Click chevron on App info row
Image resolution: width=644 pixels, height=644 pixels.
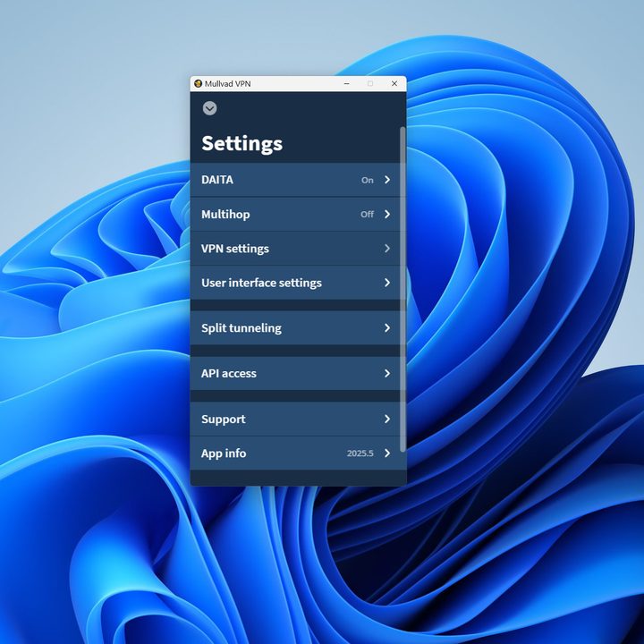(x=387, y=453)
